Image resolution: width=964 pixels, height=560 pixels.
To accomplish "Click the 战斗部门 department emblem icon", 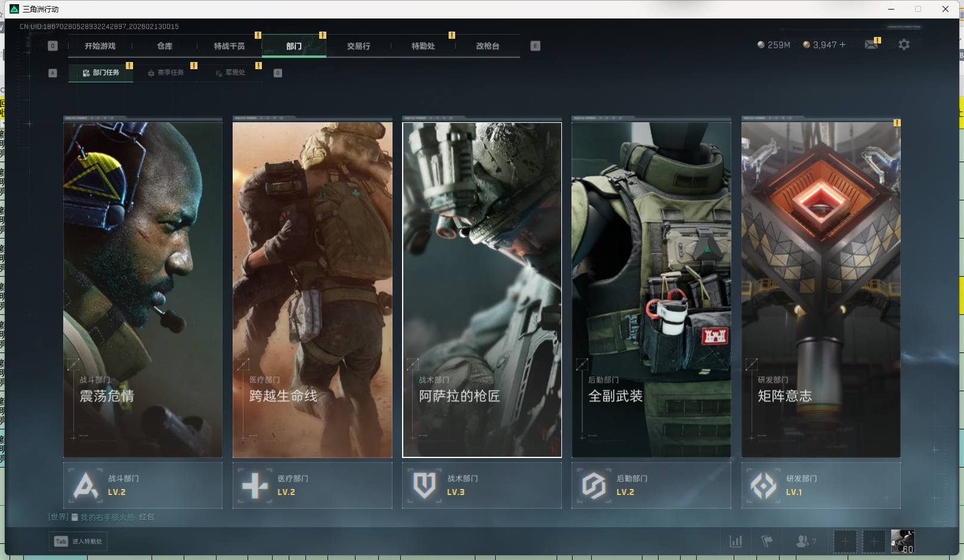I will tap(85, 485).
